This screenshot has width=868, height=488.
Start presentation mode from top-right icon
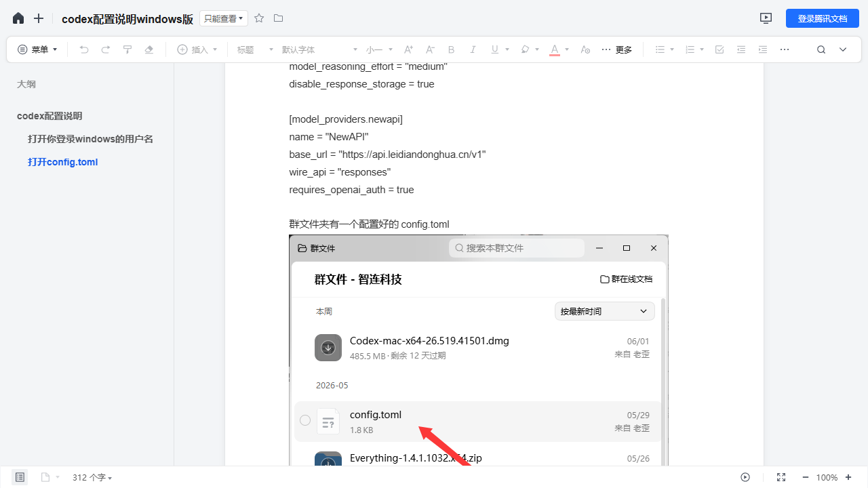pyautogui.click(x=766, y=18)
